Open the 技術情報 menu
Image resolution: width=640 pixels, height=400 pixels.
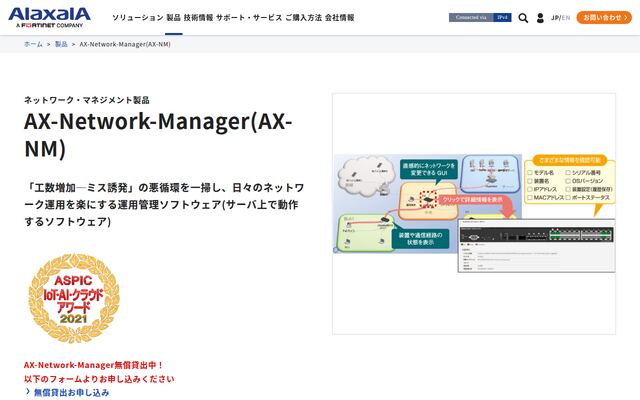[198, 18]
